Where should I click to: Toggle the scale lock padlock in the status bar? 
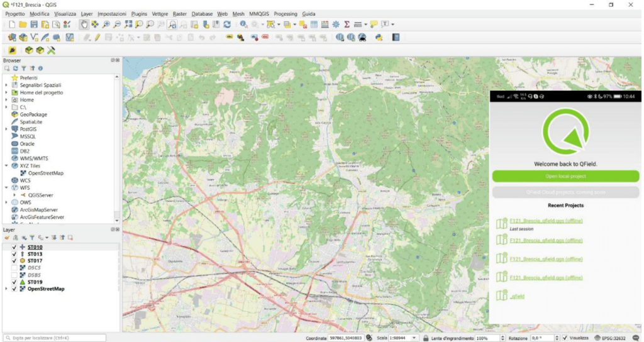pyautogui.click(x=426, y=338)
